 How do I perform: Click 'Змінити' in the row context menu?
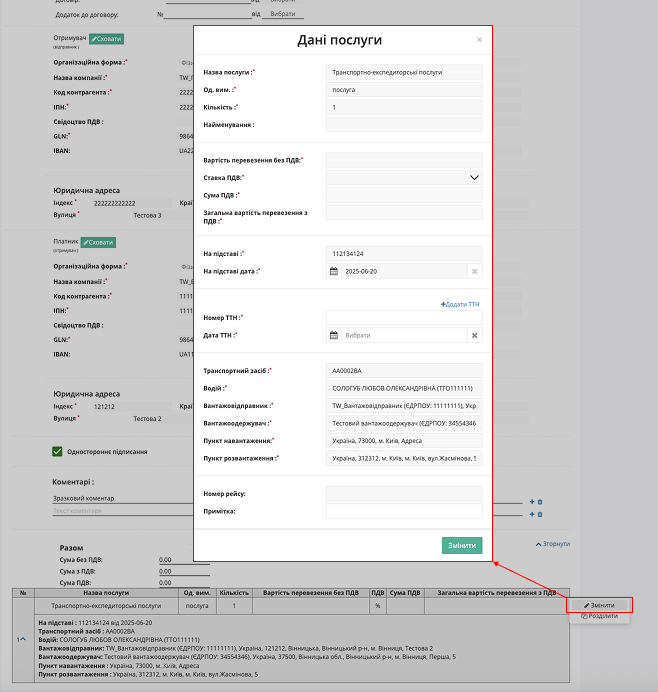pos(600,605)
